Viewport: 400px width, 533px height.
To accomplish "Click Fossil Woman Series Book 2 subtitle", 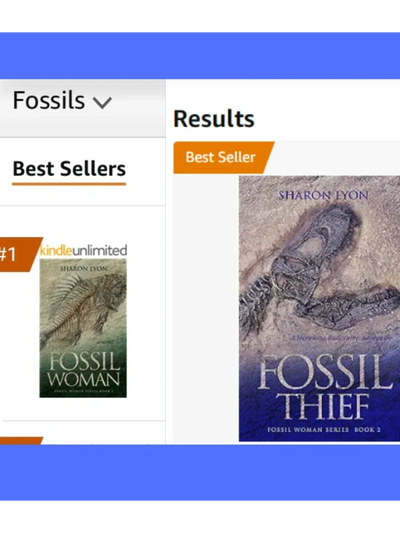I will pyautogui.click(x=324, y=430).
